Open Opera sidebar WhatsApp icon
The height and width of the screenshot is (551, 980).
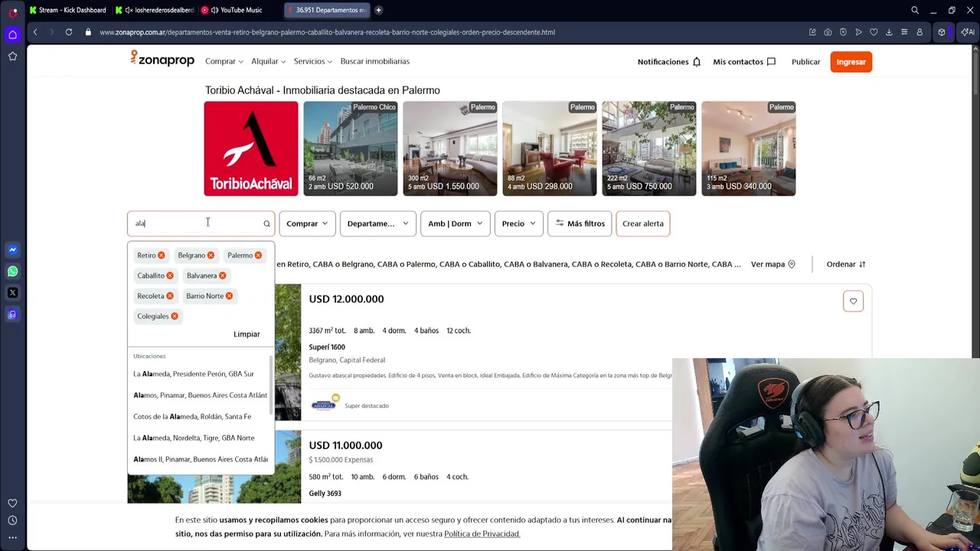[x=12, y=271]
